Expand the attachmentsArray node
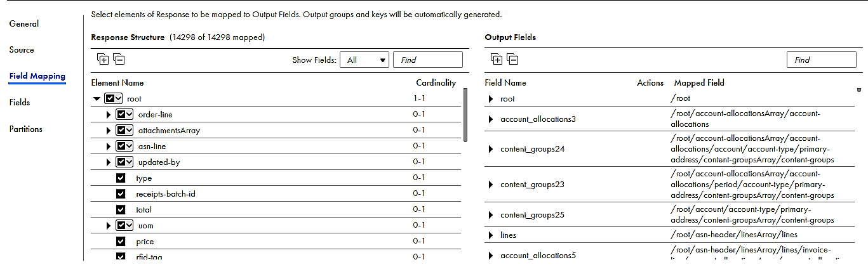Image resolution: width=868 pixels, height=274 pixels. tap(109, 131)
